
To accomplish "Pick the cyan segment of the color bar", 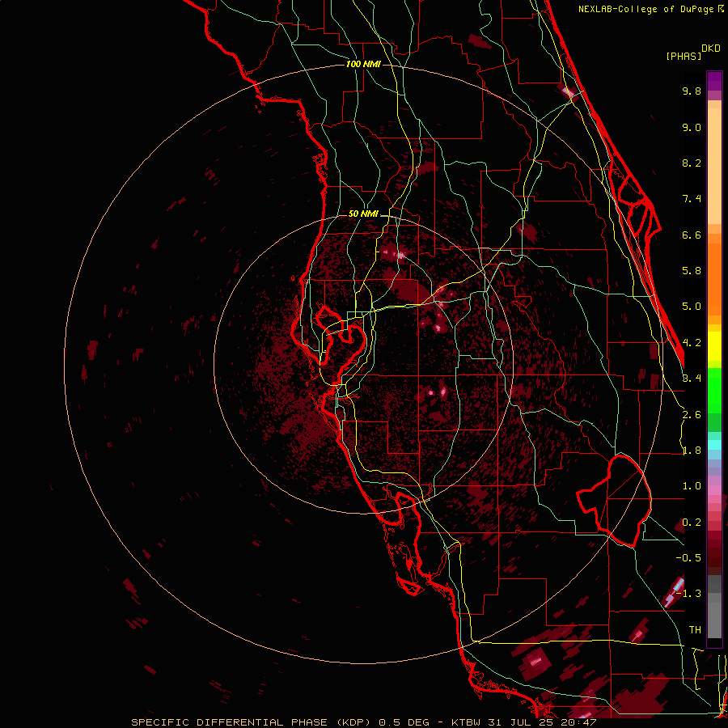I will 714,445.
